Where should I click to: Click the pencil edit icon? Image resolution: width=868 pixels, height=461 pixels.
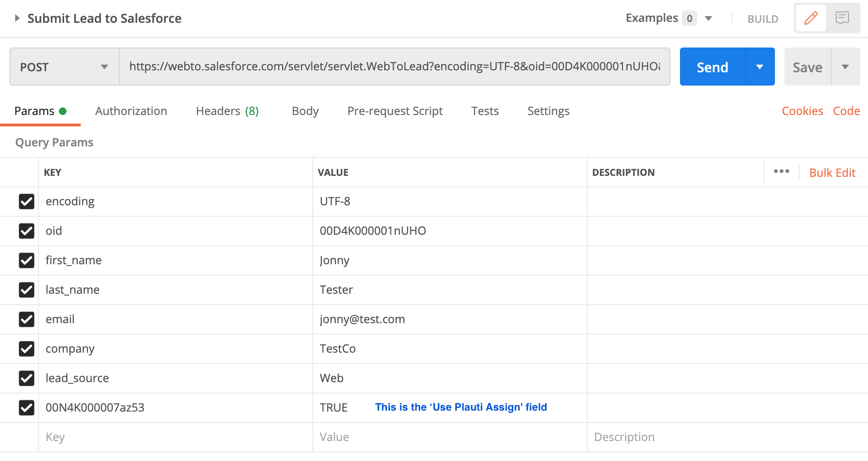click(x=811, y=18)
